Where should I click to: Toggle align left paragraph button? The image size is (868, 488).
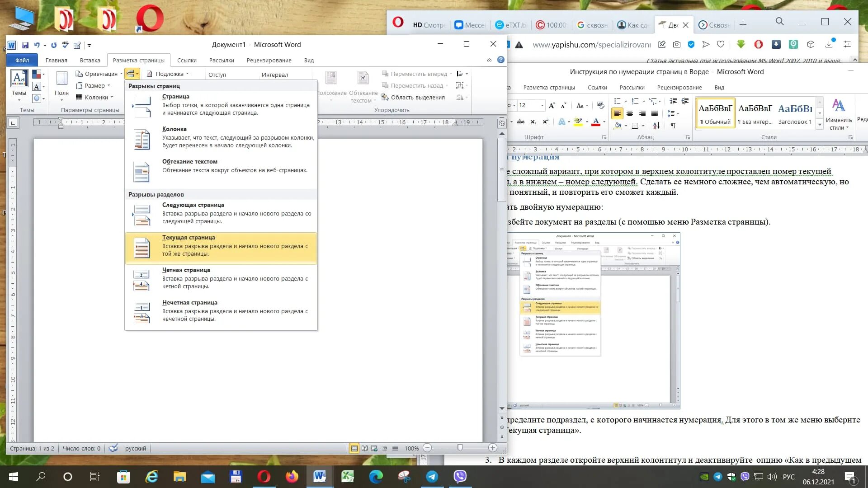tap(617, 113)
